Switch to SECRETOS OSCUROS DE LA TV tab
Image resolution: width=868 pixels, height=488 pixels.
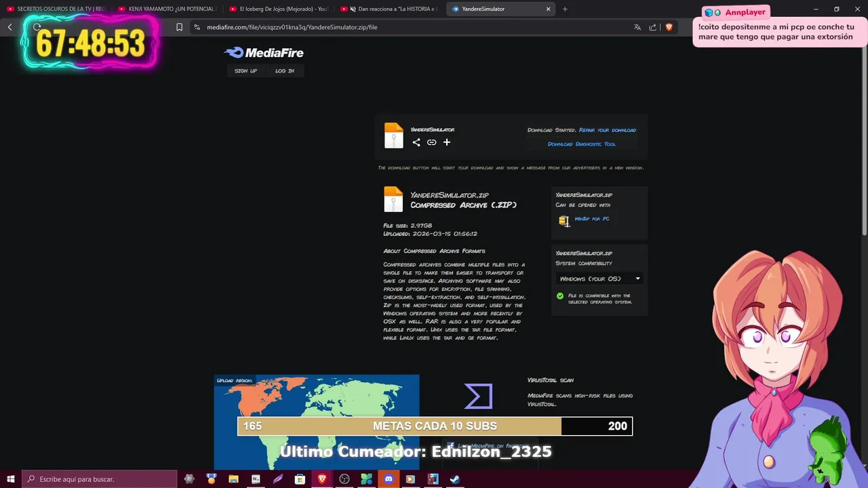pos(56,9)
